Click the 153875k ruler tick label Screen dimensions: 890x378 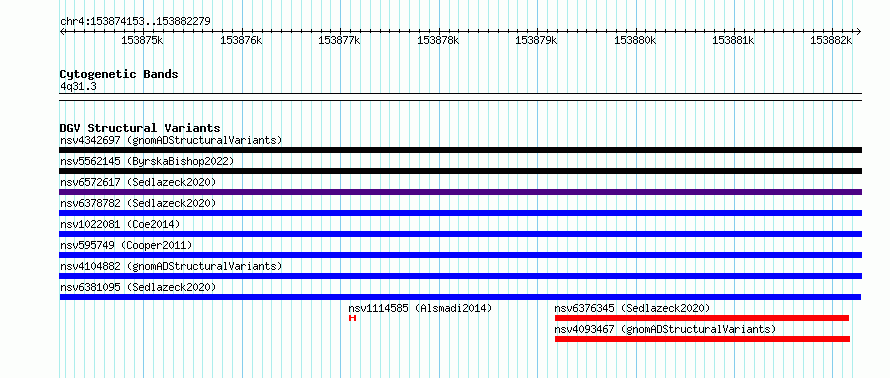pyautogui.click(x=142, y=40)
